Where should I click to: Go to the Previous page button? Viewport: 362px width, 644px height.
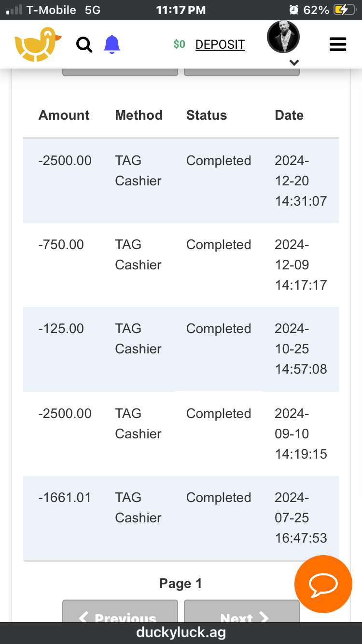tap(120, 614)
